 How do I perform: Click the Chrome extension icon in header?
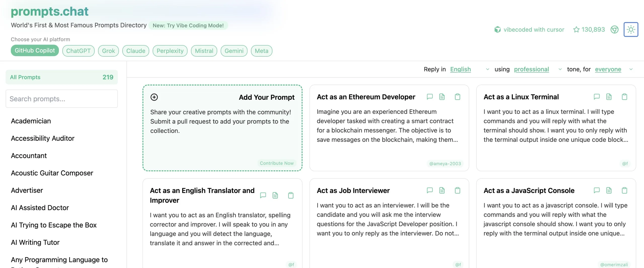(614, 29)
